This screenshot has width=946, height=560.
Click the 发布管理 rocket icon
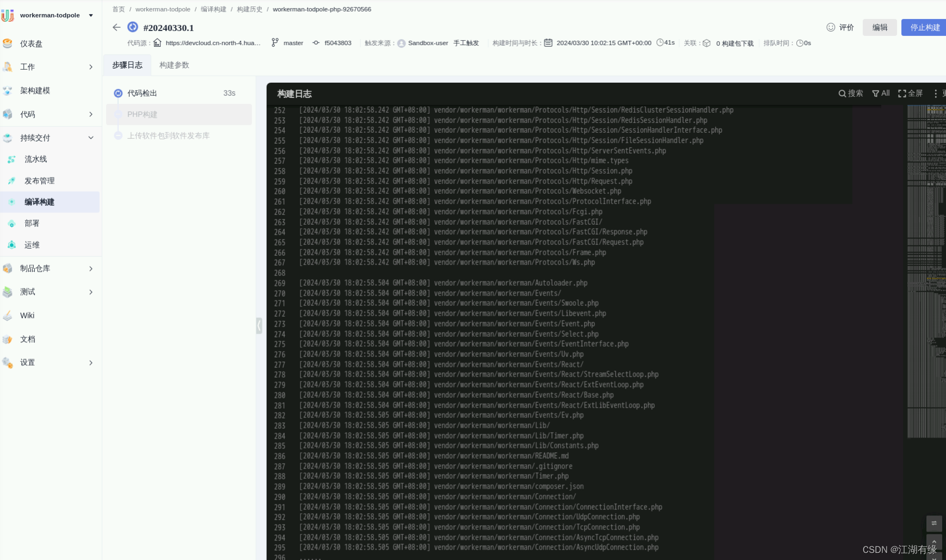11,181
